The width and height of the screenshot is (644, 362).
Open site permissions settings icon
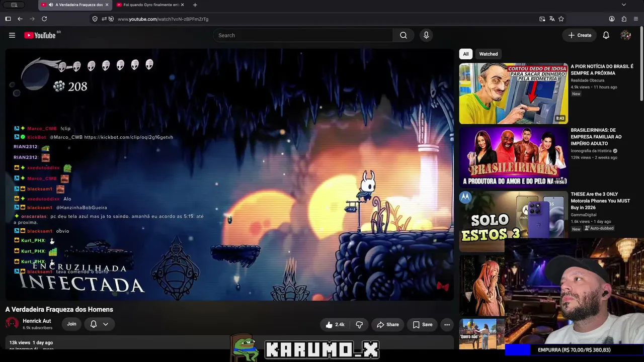tap(104, 19)
